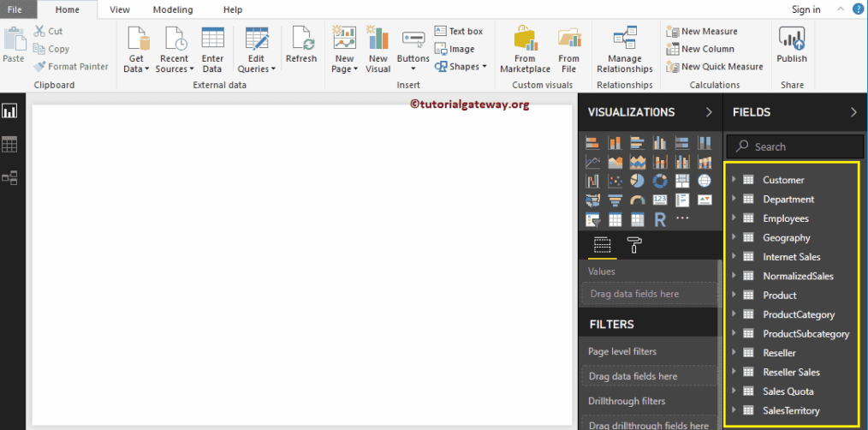Add a Scatter chart visual
The width and height of the screenshot is (868, 430).
click(x=615, y=181)
